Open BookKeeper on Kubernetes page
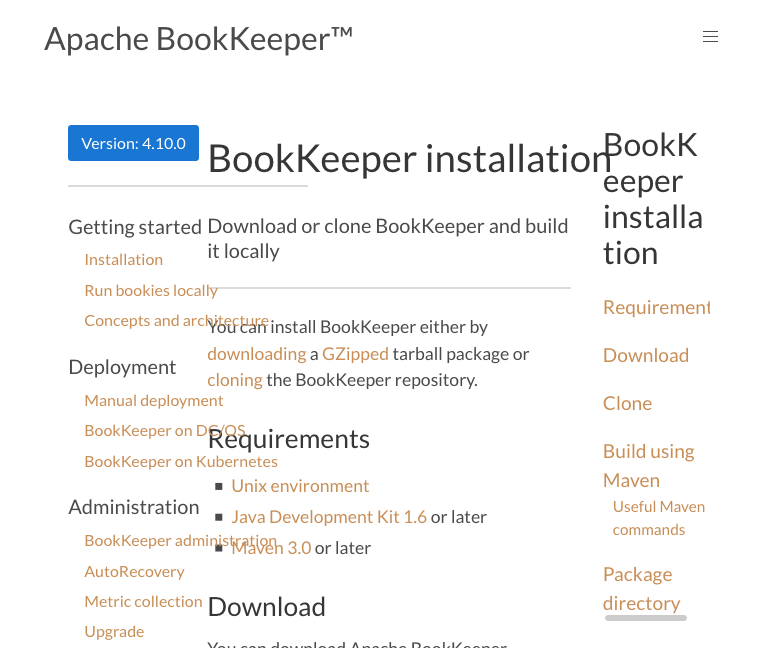The image size is (772, 648). 181,462
